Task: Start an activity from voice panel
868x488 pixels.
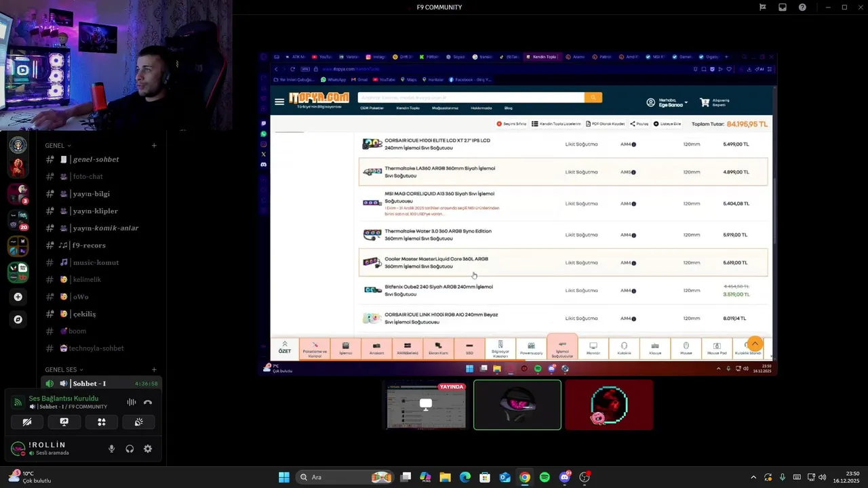Action: [x=102, y=422]
